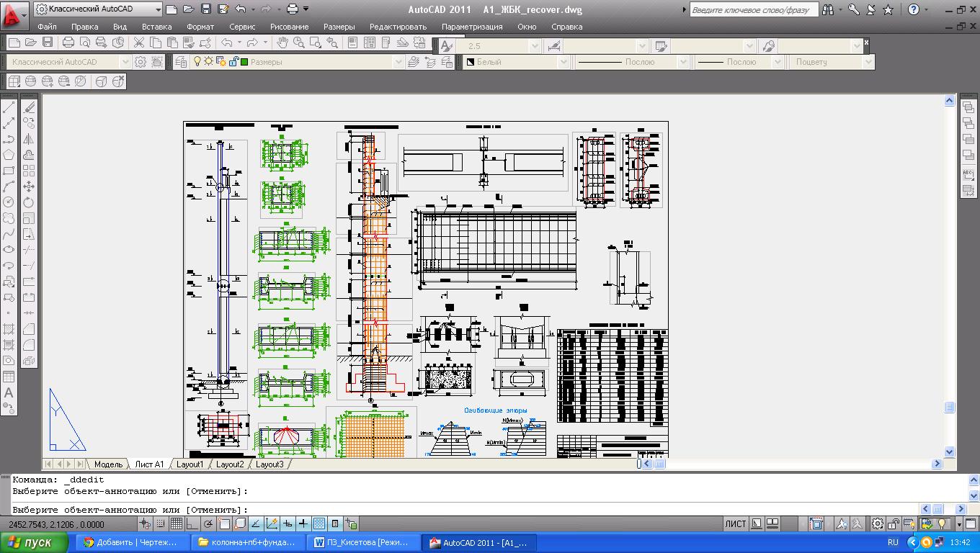
Task: Open the first Послою linetype dropdown
Action: [682, 62]
